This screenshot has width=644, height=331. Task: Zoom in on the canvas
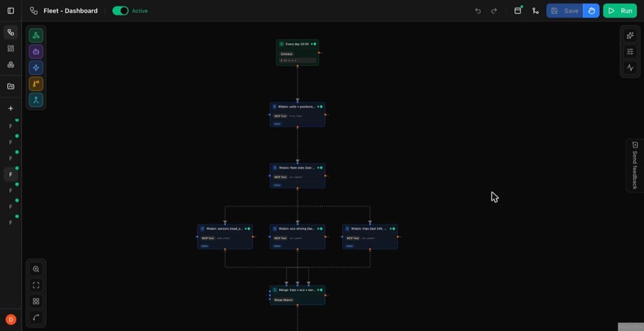(36, 269)
